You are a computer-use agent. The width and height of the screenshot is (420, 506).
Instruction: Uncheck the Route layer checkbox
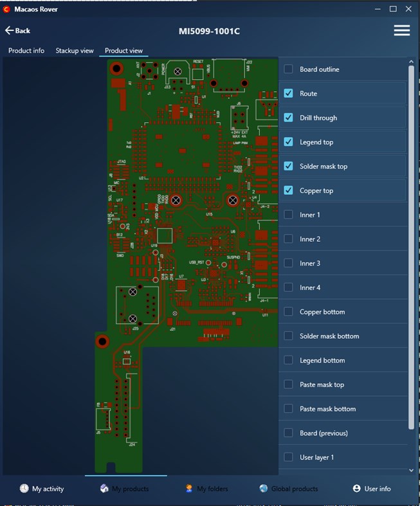click(288, 93)
